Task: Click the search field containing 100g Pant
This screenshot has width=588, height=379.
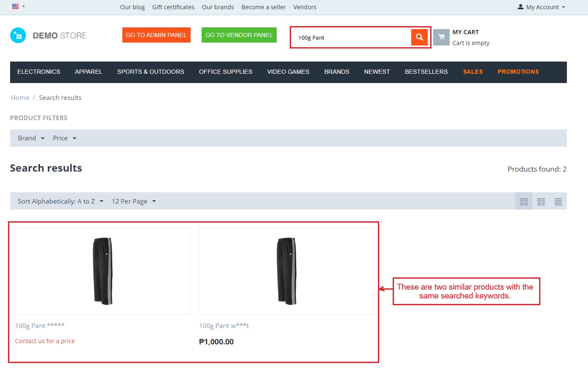Action: (352, 38)
